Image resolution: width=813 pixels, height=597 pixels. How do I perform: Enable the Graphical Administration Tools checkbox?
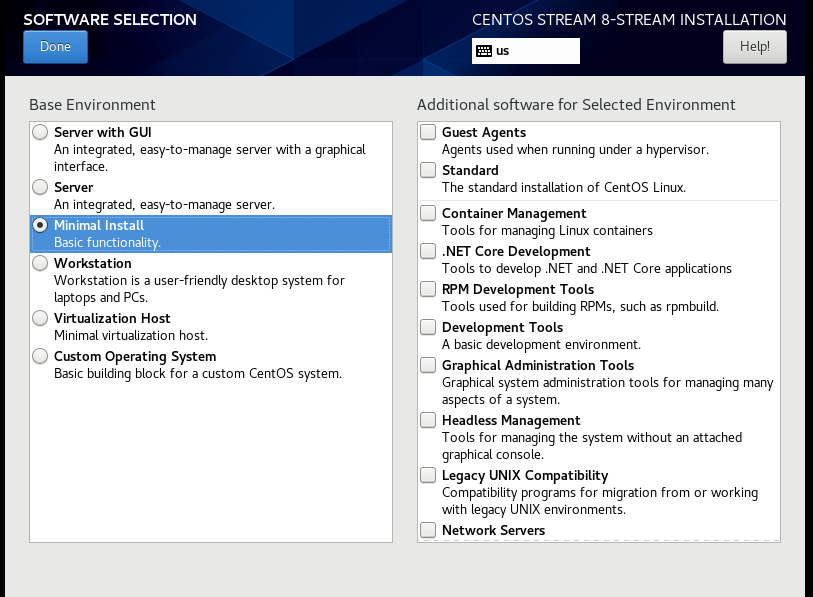[428, 365]
